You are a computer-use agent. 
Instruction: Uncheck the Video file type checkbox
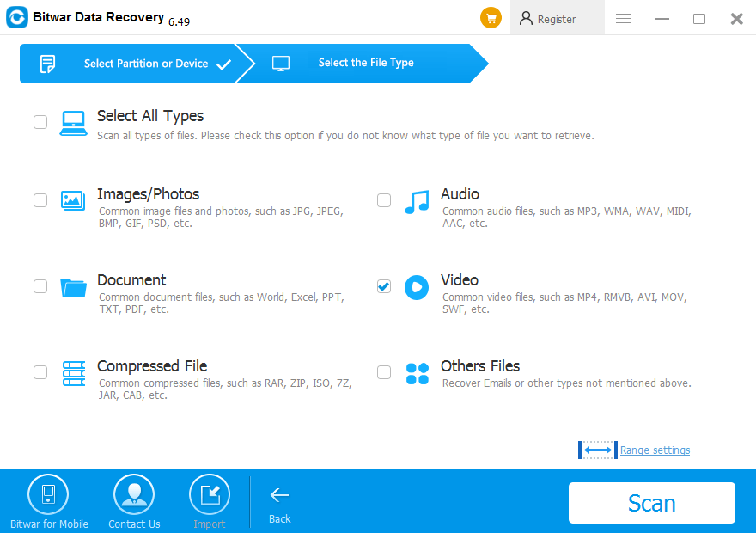coord(384,286)
